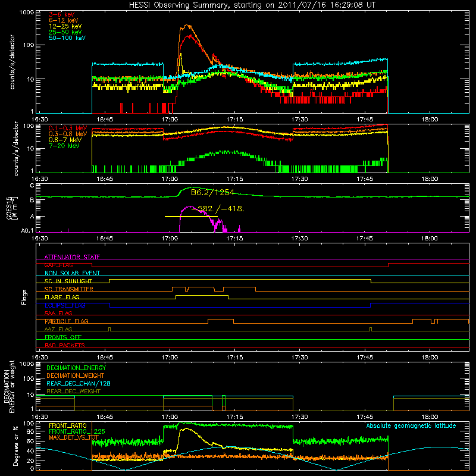Select the 6-12 keV legend label
Screen dimensions: 476x476
pyautogui.click(x=64, y=20)
